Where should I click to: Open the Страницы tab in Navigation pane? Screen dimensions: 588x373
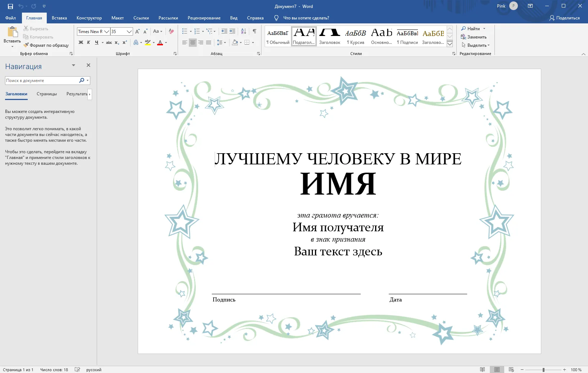pyautogui.click(x=47, y=94)
